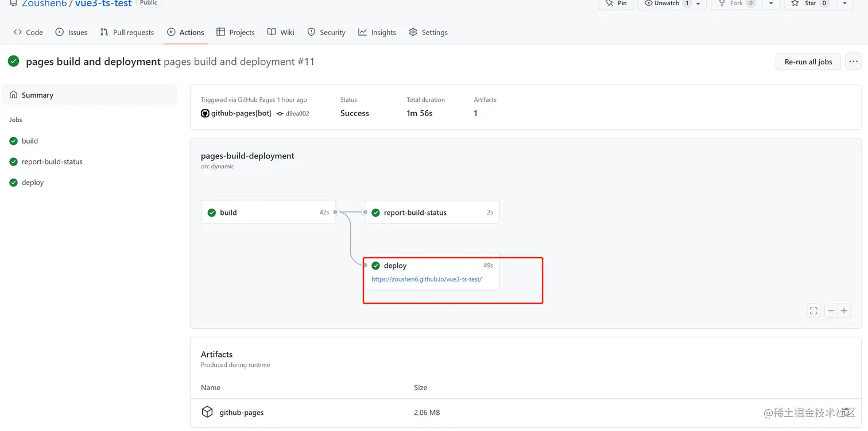
Task: Click the Artifacts count value 1
Action: 475,113
